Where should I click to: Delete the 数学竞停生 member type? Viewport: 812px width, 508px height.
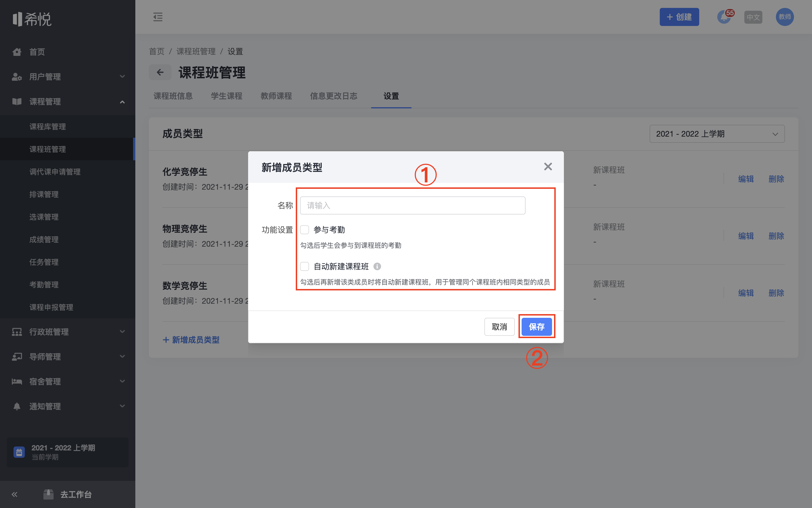776,293
